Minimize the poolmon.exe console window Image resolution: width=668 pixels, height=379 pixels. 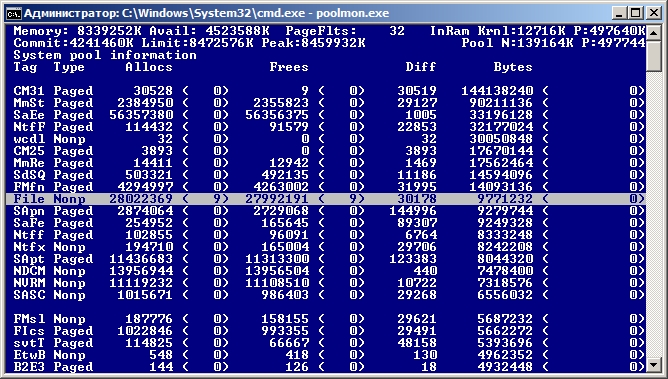(x=620, y=13)
